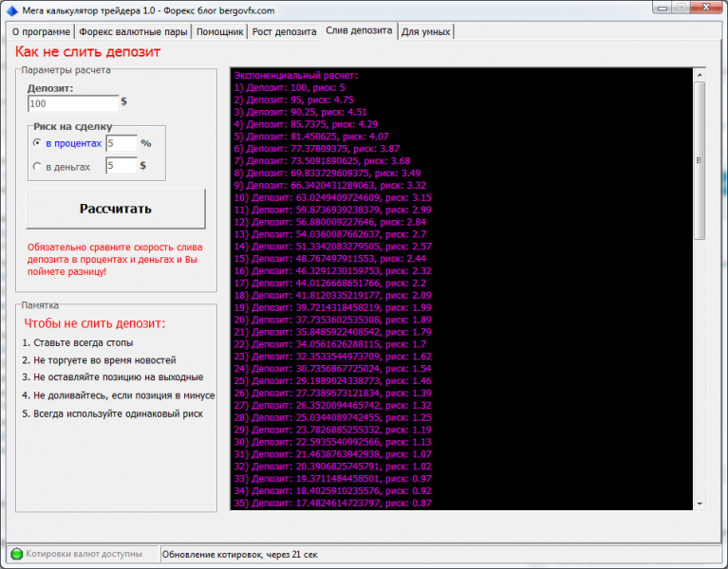This screenshot has height=569, width=728.
Task: Click result line '4) Депозит: 85.7375'
Action: tap(306, 124)
